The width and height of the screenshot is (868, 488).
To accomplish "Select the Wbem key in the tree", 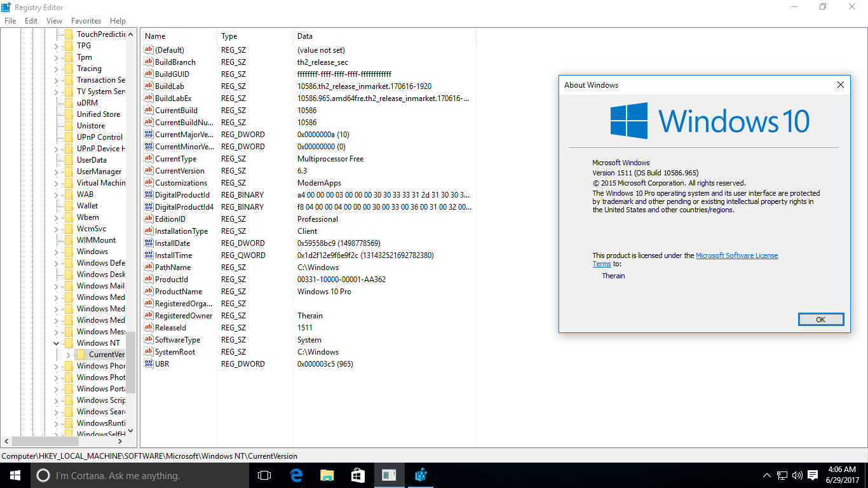I will tap(88, 217).
